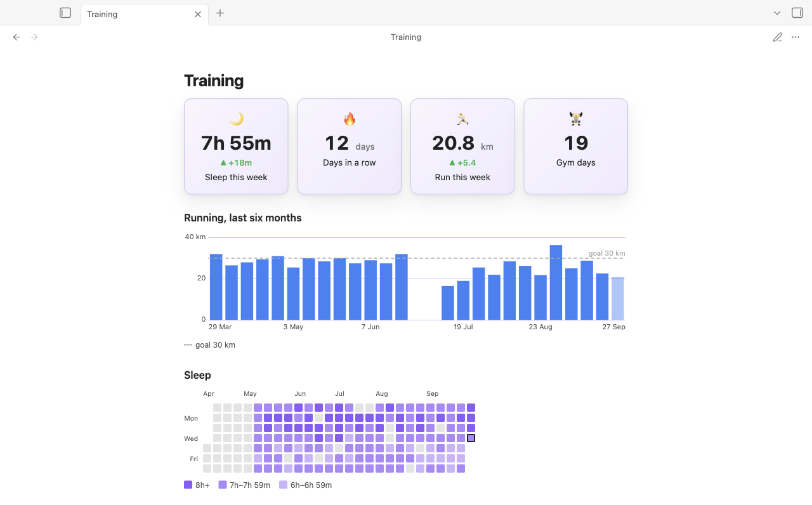The image size is (812, 505).
Task: Click the runner icon on run card
Action: [x=462, y=119]
